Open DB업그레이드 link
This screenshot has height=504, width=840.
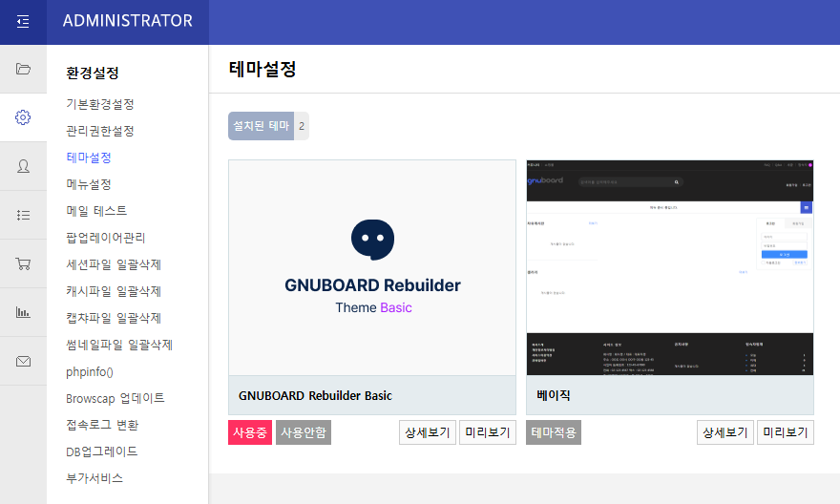coord(102,451)
